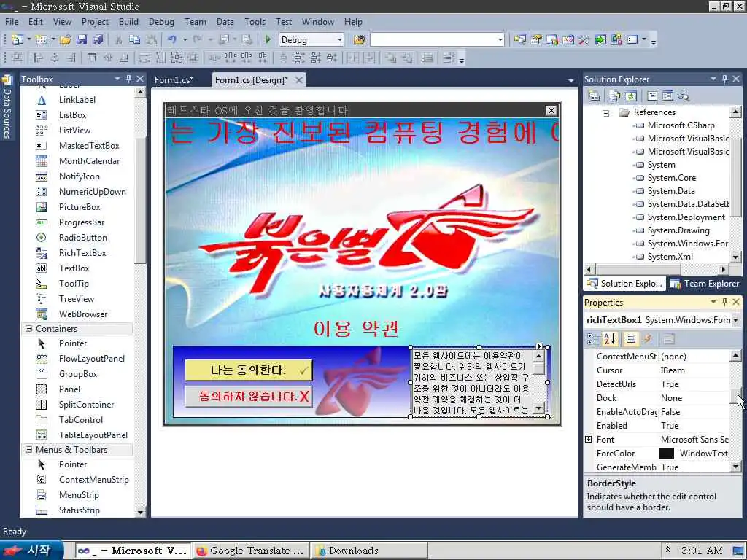Click the DetectUrls property value True
This screenshot has height=560, width=747.
tap(670, 384)
